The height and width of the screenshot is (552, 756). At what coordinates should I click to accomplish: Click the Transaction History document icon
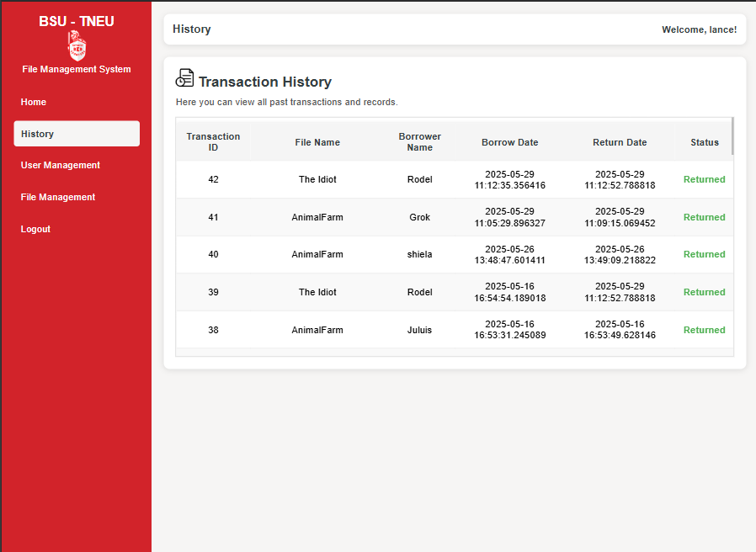click(x=184, y=78)
